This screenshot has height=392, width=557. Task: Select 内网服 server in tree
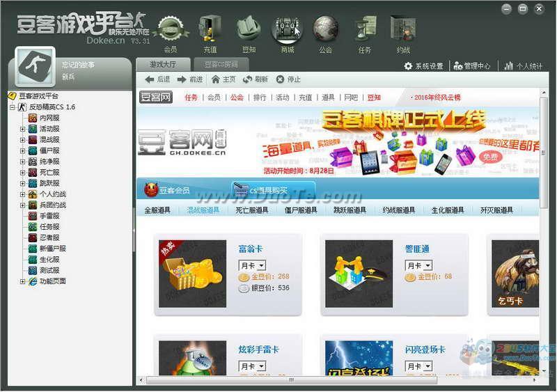tap(44, 118)
